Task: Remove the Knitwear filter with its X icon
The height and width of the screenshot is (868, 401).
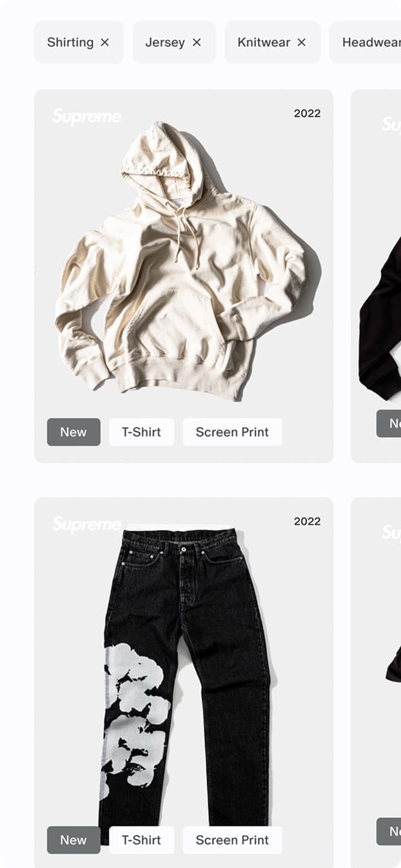Action: click(301, 42)
